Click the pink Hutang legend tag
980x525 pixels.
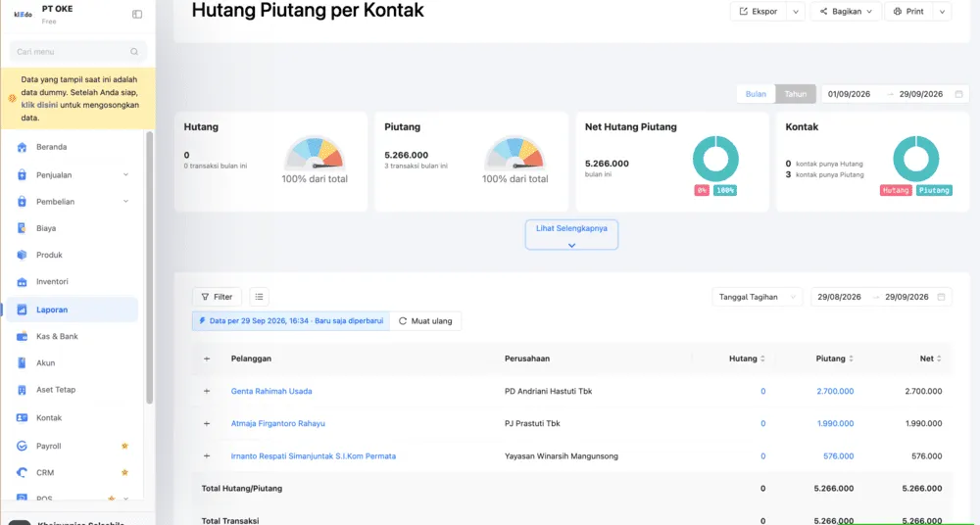pyautogui.click(x=897, y=190)
